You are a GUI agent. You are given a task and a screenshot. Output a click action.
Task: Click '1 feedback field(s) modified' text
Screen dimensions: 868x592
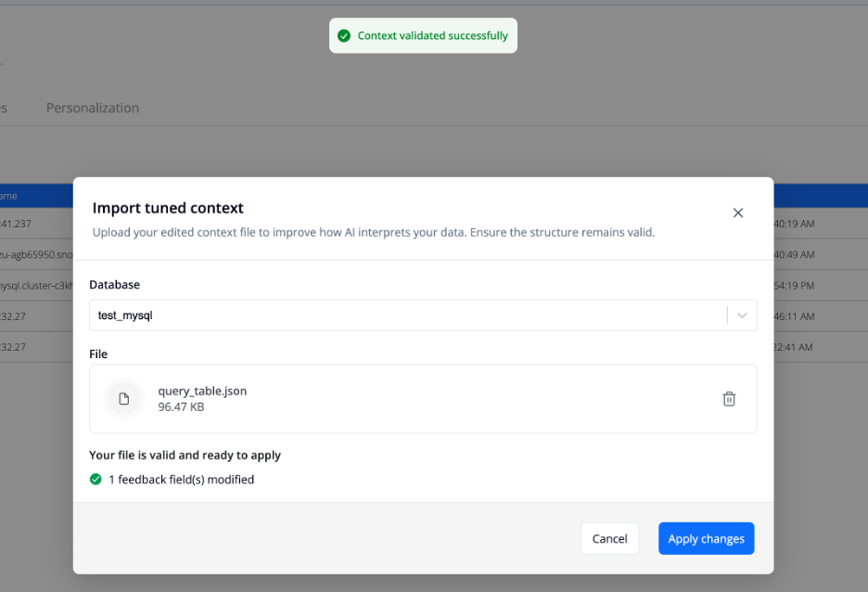181,480
